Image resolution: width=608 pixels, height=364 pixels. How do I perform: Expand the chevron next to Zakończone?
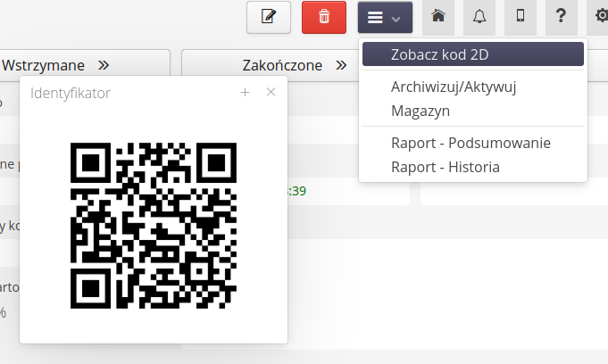point(341,65)
